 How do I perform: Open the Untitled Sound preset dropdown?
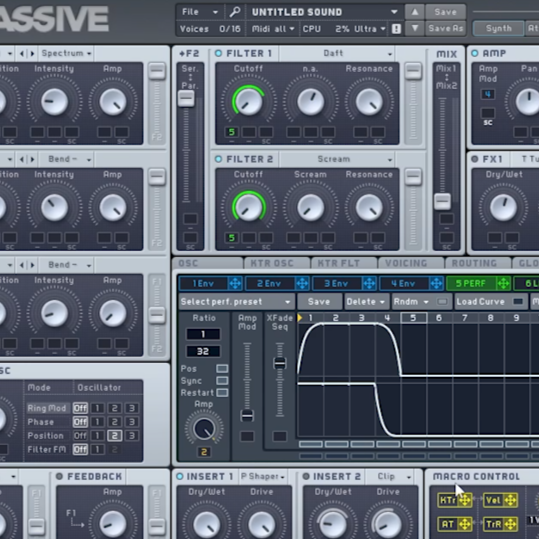(324, 12)
